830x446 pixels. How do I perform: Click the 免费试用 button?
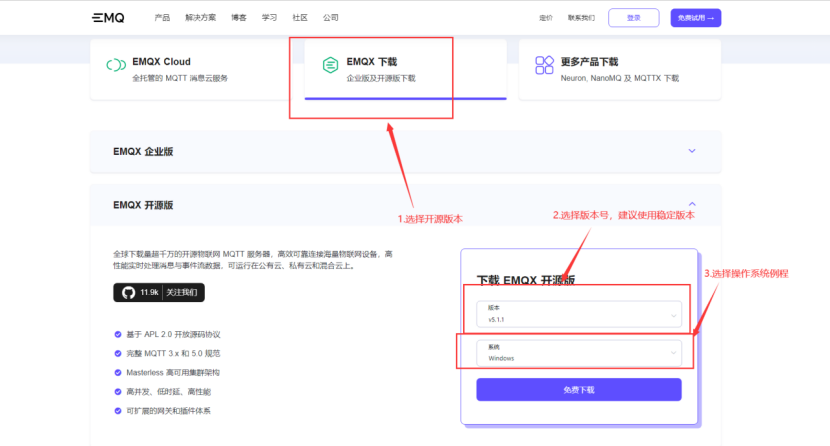(x=696, y=17)
